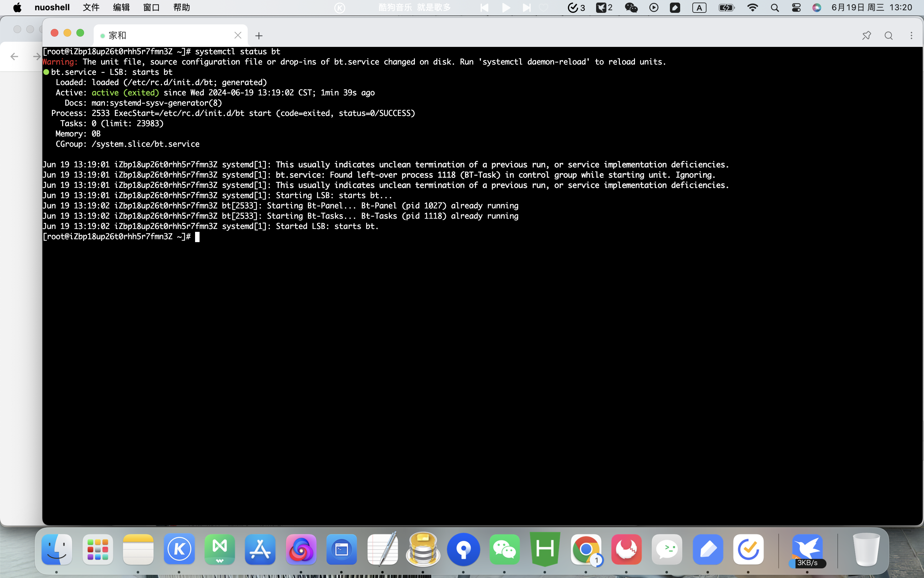Go back in the background window
This screenshot has height=578, width=924.
click(14, 57)
